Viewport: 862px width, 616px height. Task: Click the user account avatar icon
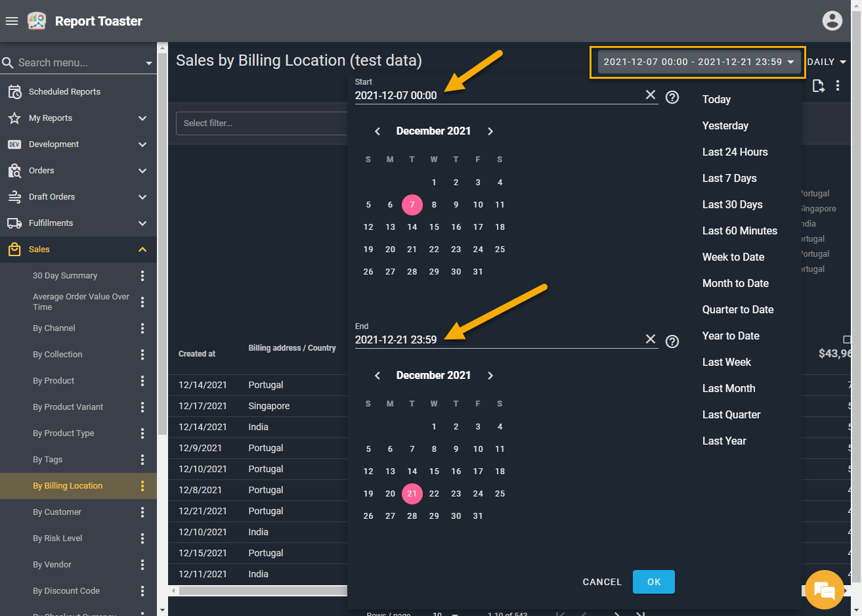[832, 21]
